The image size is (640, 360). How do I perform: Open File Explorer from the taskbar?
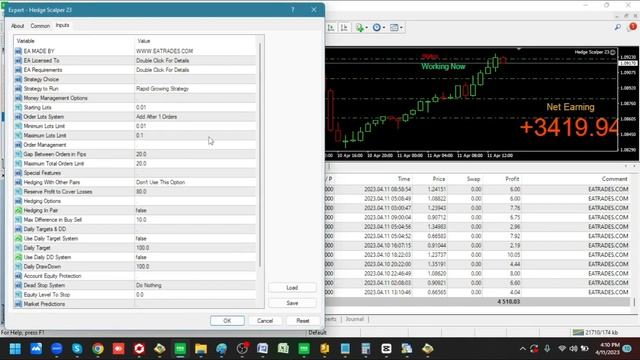click(x=201, y=349)
